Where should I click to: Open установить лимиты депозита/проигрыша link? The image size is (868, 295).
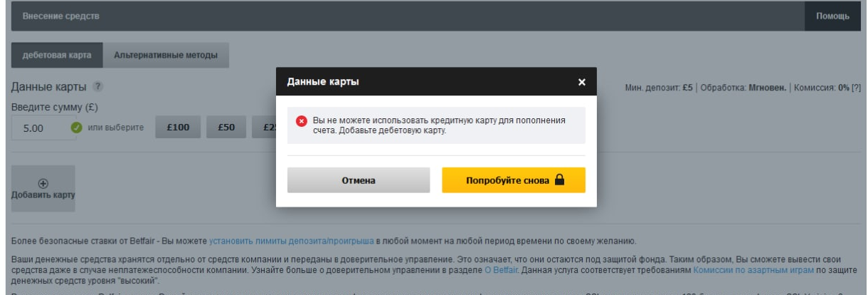[x=292, y=238]
